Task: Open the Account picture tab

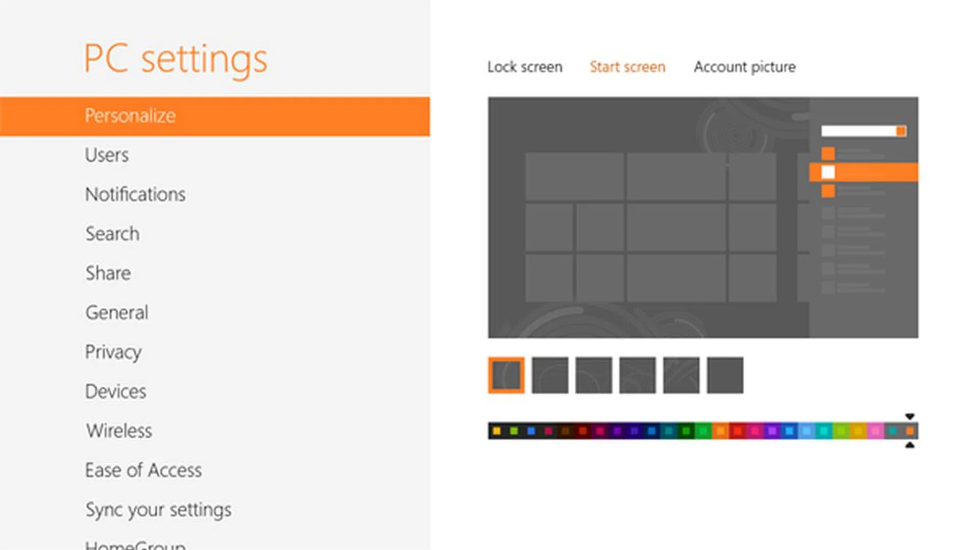Action: [x=744, y=67]
